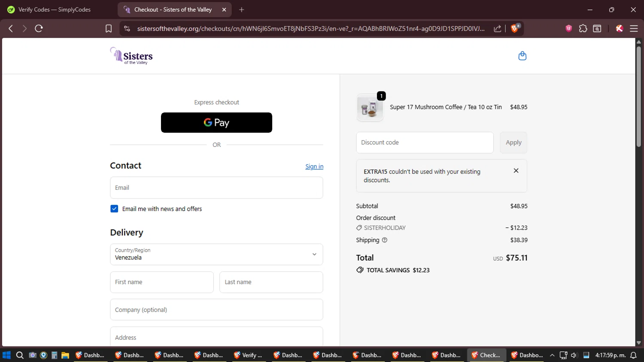Click the TOTAL SAVINGS $12.23 line
This screenshot has height=362, width=644.
(x=393, y=270)
